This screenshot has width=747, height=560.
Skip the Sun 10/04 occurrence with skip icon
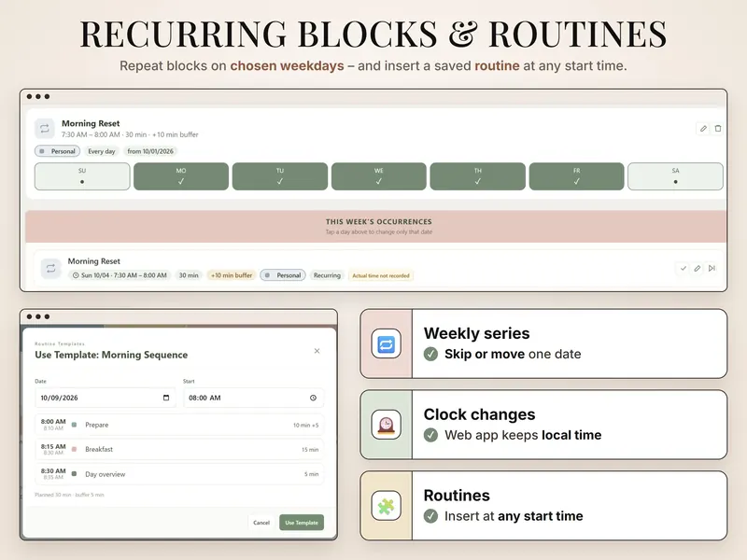[x=712, y=269]
